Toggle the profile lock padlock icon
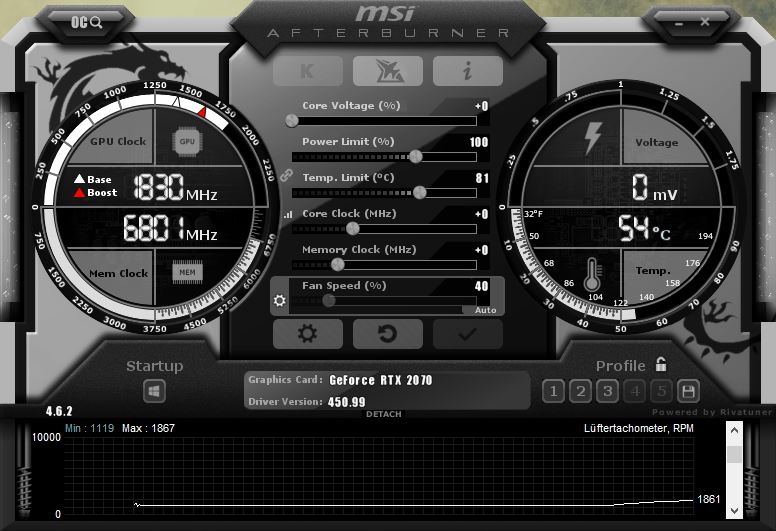Image resolution: width=776 pixels, height=531 pixels. [661, 364]
